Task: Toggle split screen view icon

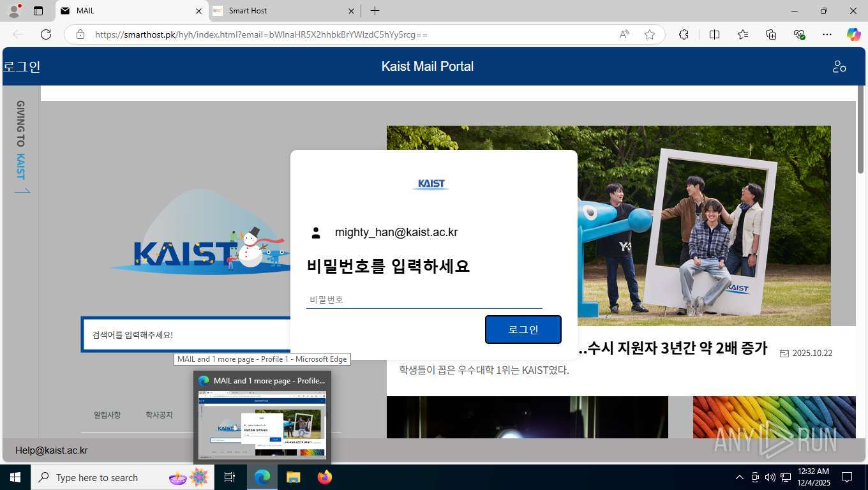Action: [x=714, y=34]
